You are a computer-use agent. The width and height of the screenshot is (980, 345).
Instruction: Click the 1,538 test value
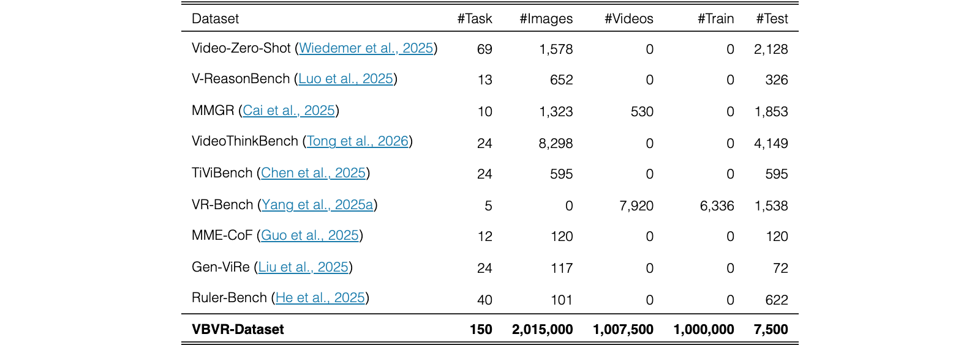coord(771,206)
